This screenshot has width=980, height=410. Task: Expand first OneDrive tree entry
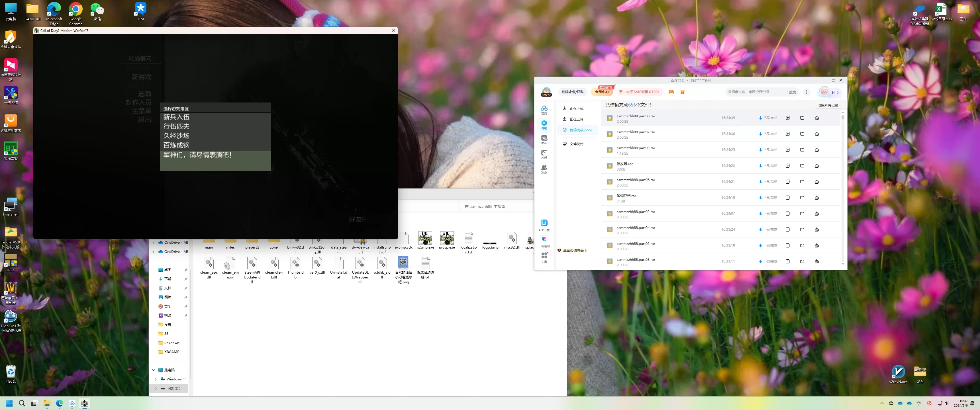pos(154,243)
